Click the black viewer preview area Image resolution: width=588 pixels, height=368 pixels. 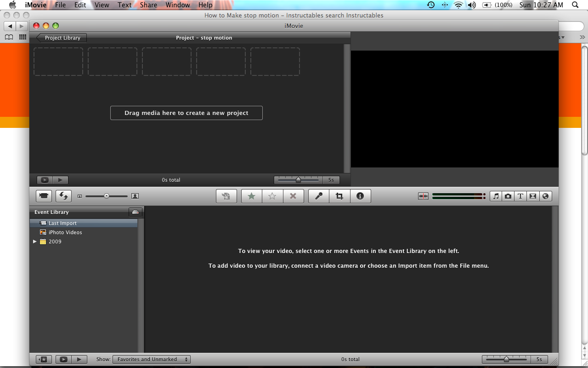click(455, 109)
